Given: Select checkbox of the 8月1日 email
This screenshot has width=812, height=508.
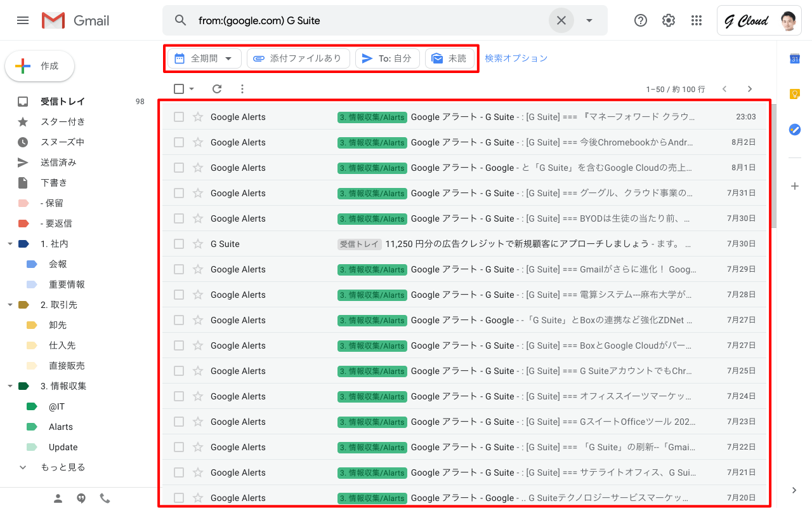Looking at the screenshot, I should point(179,168).
